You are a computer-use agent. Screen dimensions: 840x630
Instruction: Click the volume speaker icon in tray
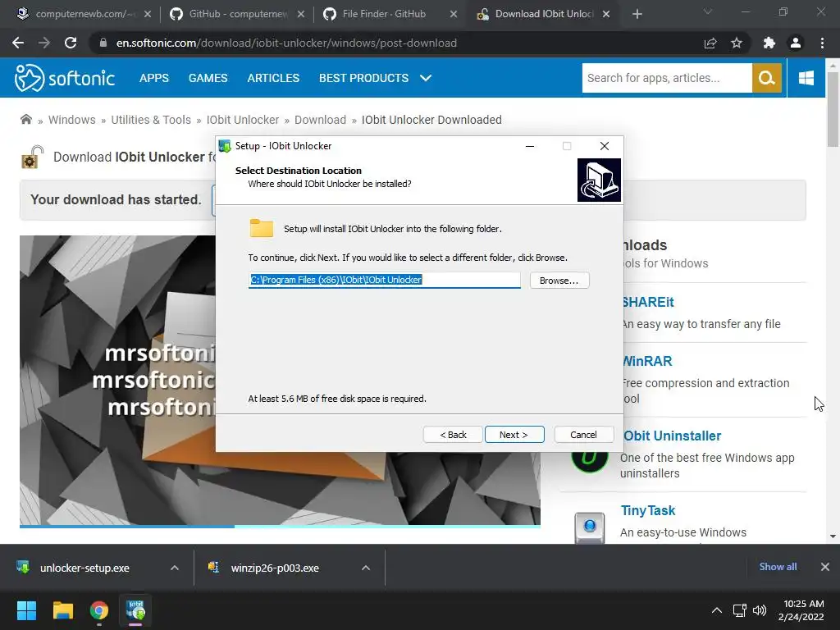[x=759, y=610]
